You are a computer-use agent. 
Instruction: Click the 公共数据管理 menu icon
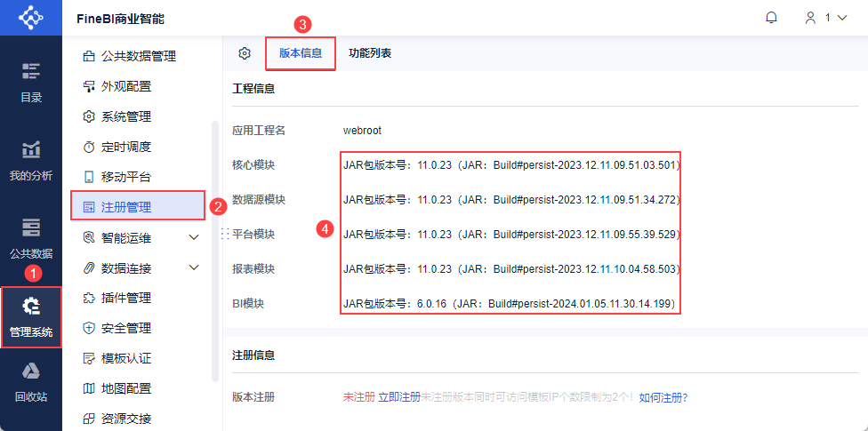point(89,56)
